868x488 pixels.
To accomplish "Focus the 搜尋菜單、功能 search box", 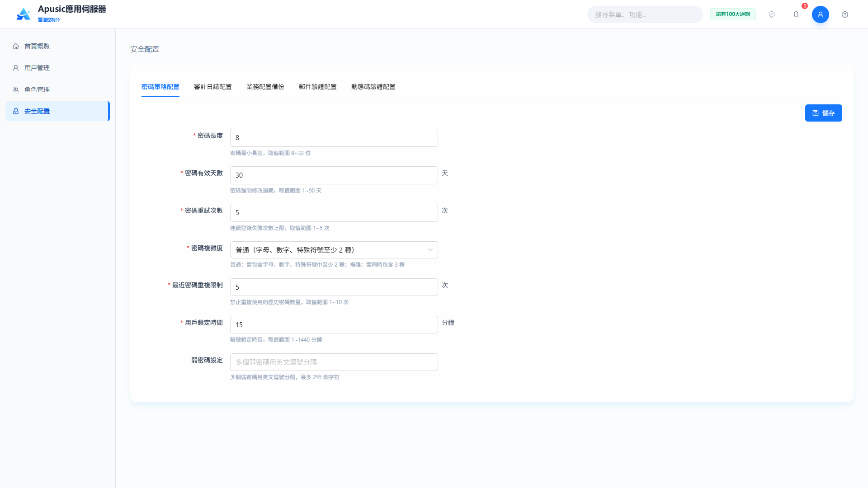I will point(645,14).
